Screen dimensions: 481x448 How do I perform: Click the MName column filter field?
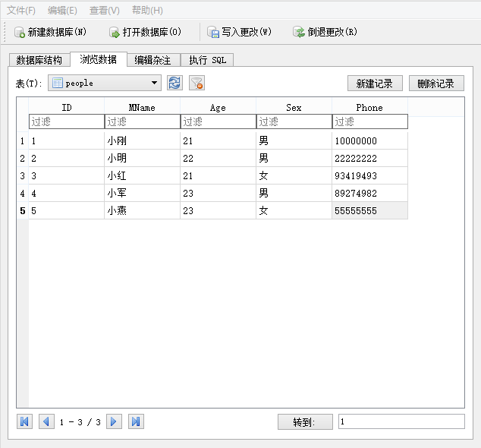point(143,121)
